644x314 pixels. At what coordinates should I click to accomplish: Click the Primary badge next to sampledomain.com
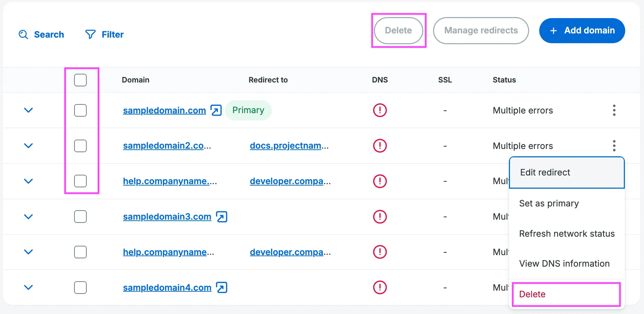[248, 110]
